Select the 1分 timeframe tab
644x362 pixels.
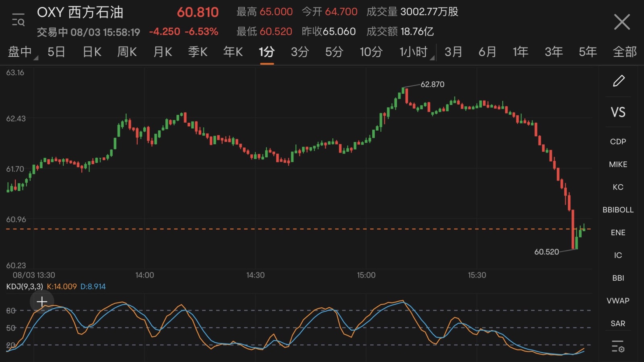(266, 52)
